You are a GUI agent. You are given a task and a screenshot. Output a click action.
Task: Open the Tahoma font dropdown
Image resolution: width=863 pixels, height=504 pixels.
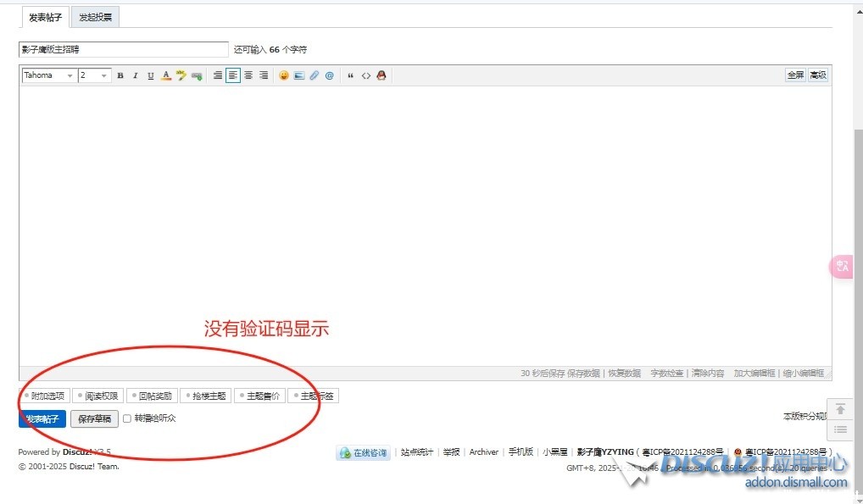48,75
